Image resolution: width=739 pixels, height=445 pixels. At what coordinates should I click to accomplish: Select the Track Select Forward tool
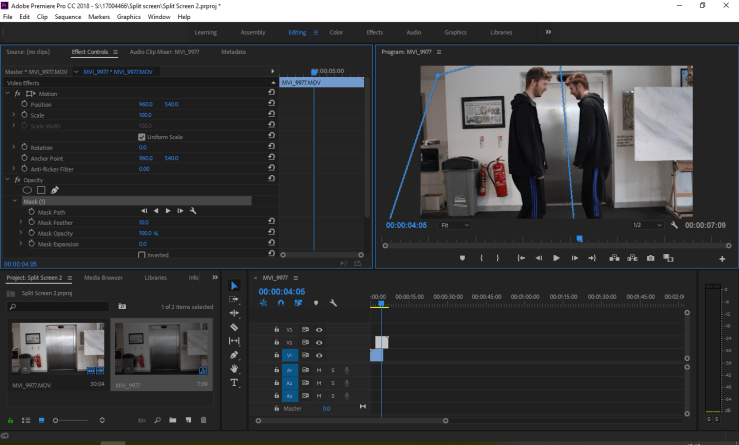click(x=234, y=299)
